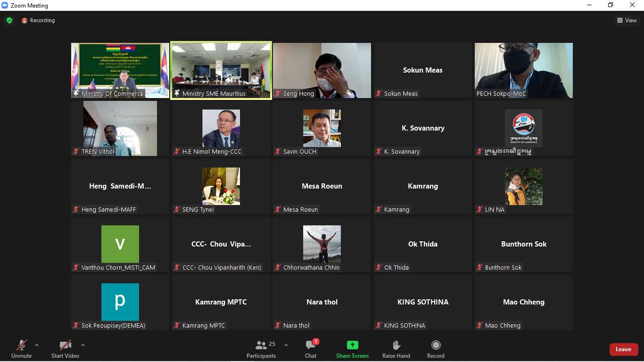
Task: Click muted mic icon beside Sokun Meas label
Action: (379, 94)
